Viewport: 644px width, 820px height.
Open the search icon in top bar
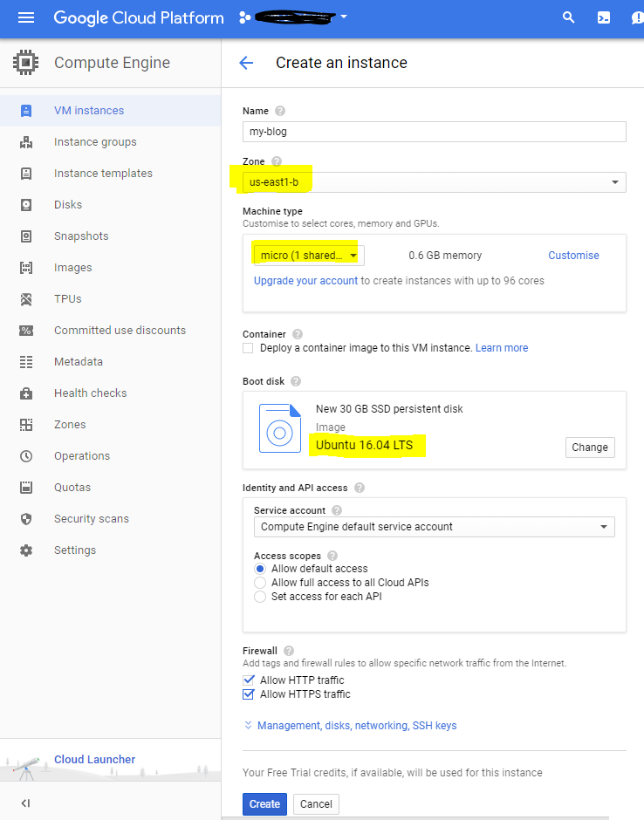[569, 17]
